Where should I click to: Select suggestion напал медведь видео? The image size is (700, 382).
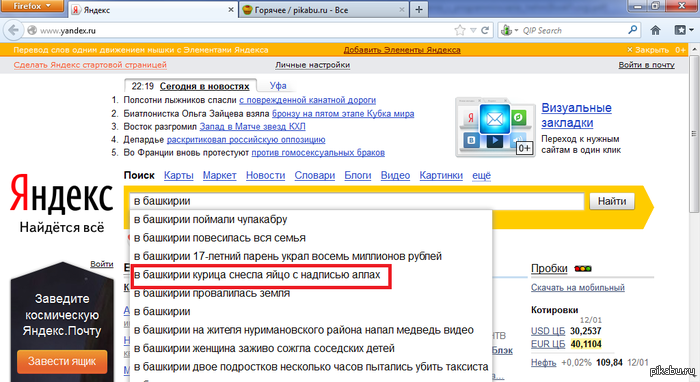click(x=311, y=330)
